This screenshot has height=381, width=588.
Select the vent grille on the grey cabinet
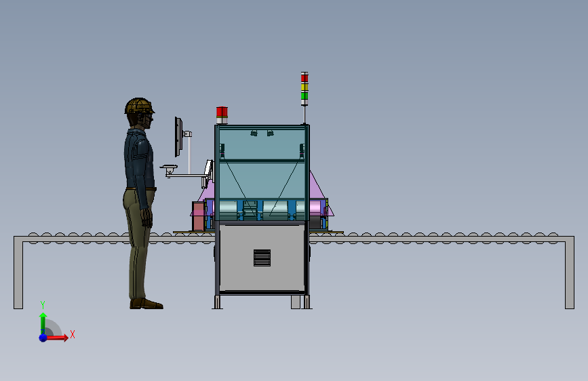click(x=262, y=258)
